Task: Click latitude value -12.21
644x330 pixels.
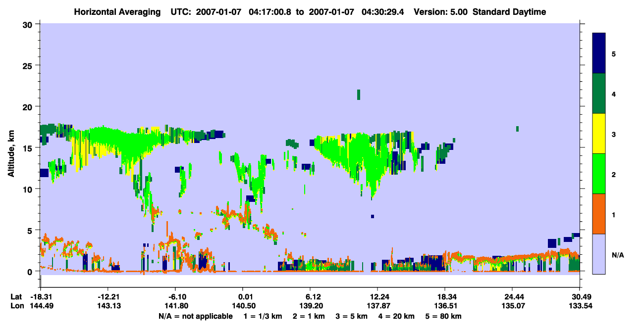Action: (x=107, y=297)
